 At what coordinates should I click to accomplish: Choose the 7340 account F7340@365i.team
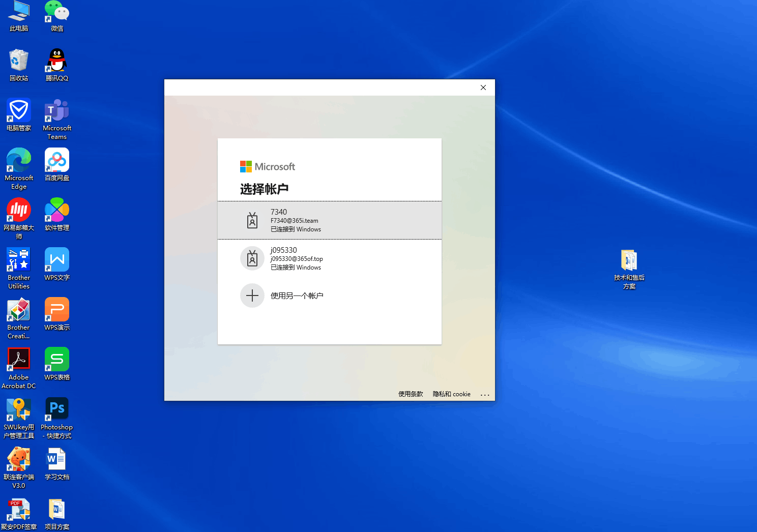(x=330, y=220)
